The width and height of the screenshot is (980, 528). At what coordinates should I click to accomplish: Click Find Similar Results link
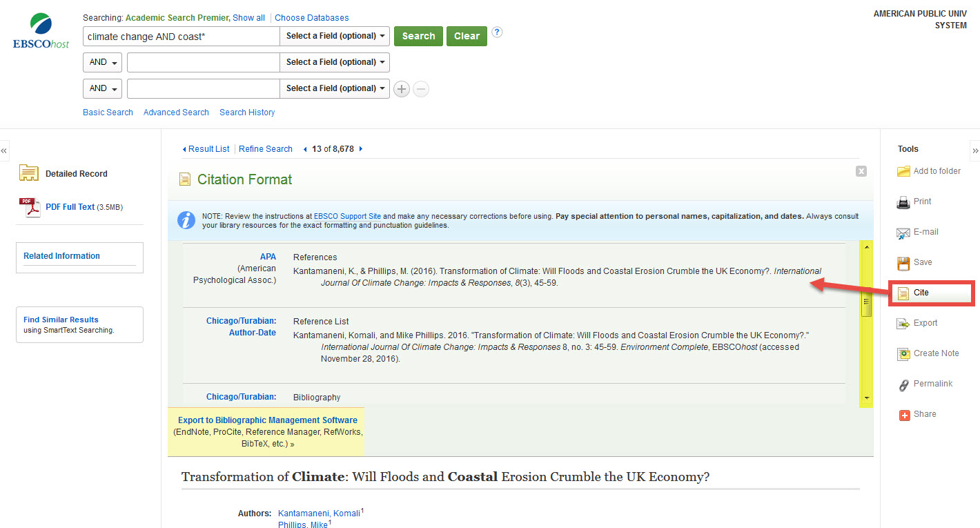tap(61, 320)
